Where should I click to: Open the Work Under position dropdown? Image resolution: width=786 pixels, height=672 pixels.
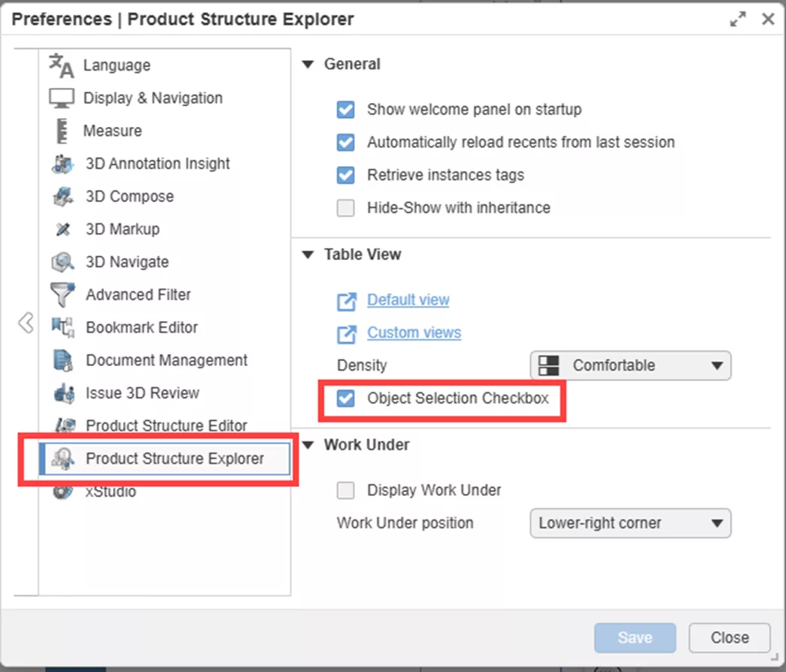[x=630, y=523]
